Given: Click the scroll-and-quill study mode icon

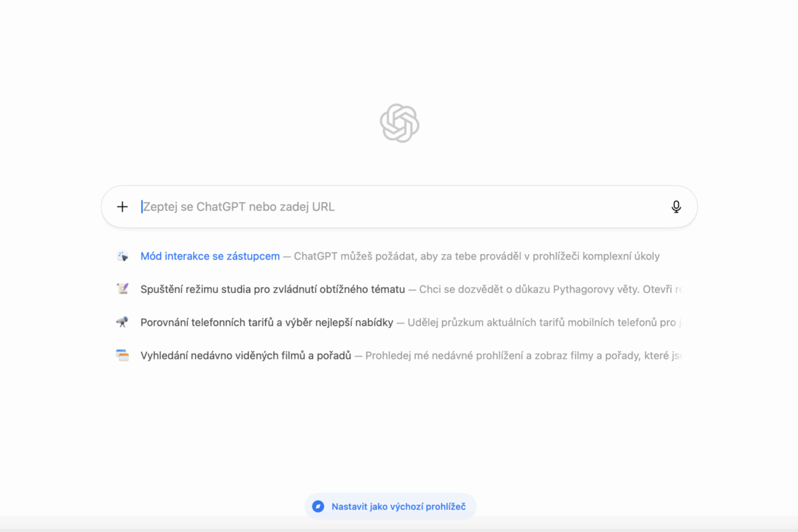Looking at the screenshot, I should tap(122, 289).
